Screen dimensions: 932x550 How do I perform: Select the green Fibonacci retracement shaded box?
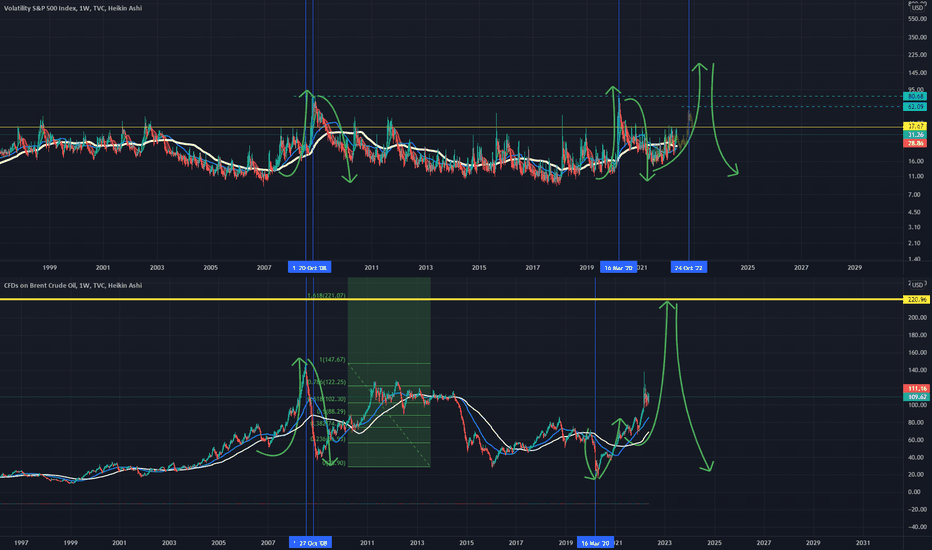[x=389, y=372]
